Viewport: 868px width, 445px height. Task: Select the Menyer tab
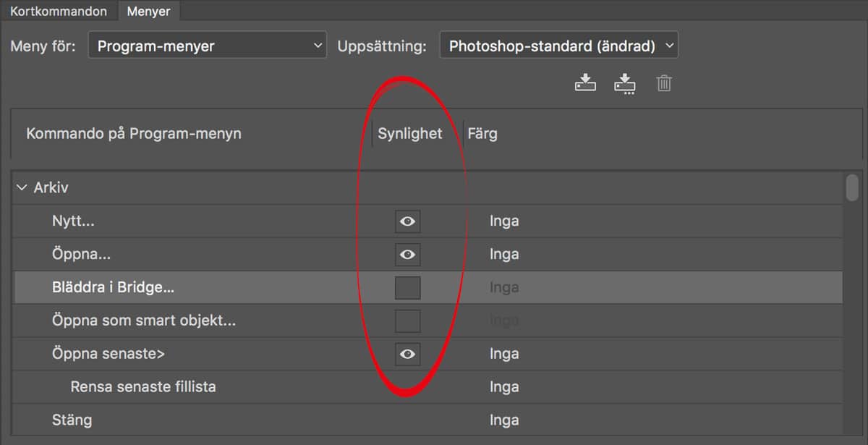[x=148, y=11]
